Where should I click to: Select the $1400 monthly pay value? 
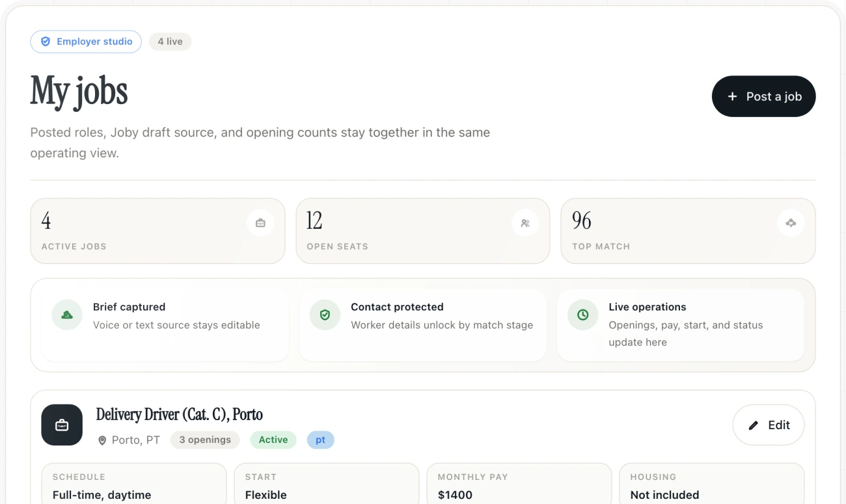coord(455,495)
